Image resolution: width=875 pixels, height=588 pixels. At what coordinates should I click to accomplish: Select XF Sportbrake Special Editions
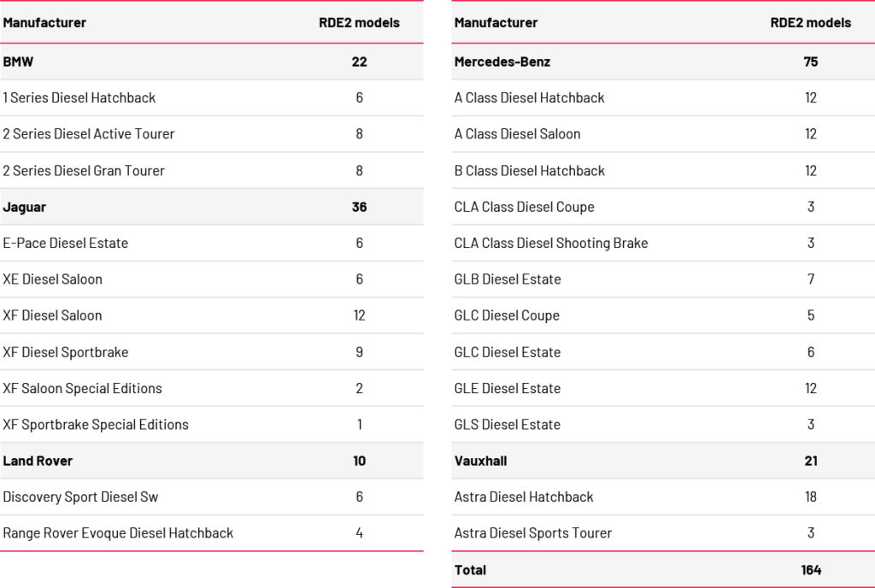(x=96, y=424)
